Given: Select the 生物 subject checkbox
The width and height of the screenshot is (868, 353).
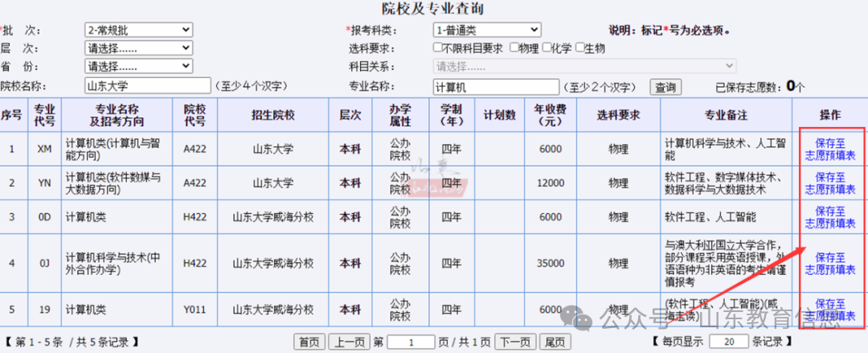Looking at the screenshot, I should pos(580,48).
